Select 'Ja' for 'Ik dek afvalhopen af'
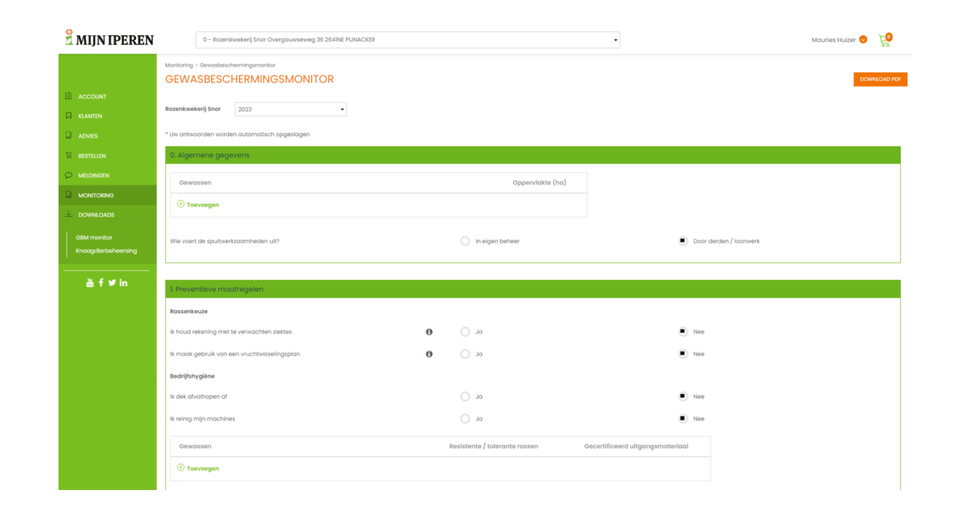The image size is (980, 511). click(465, 397)
